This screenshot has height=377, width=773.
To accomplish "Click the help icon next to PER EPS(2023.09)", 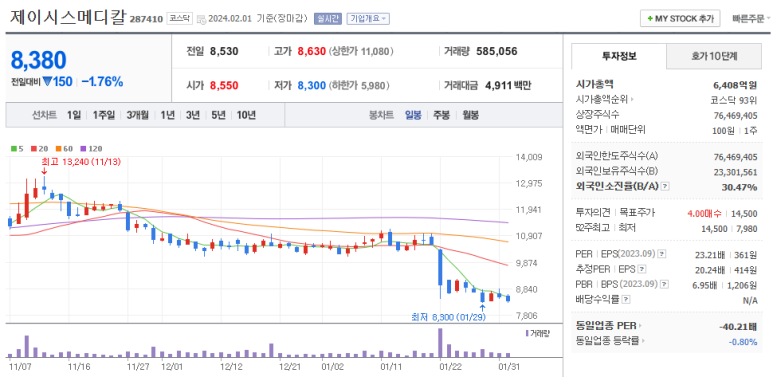I will click(x=662, y=254).
